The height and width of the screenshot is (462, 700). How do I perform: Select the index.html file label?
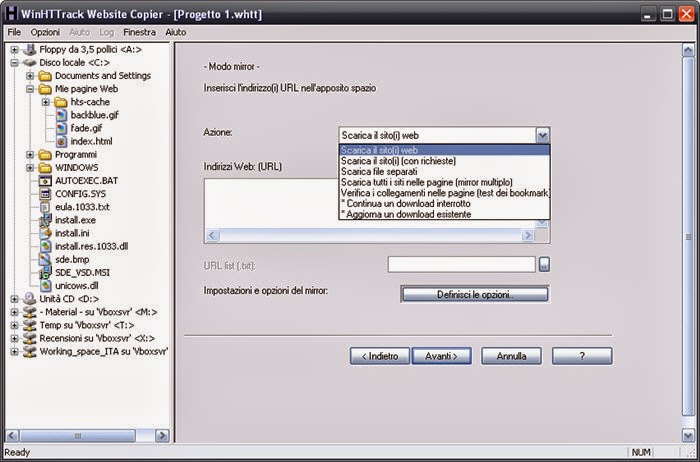point(92,142)
